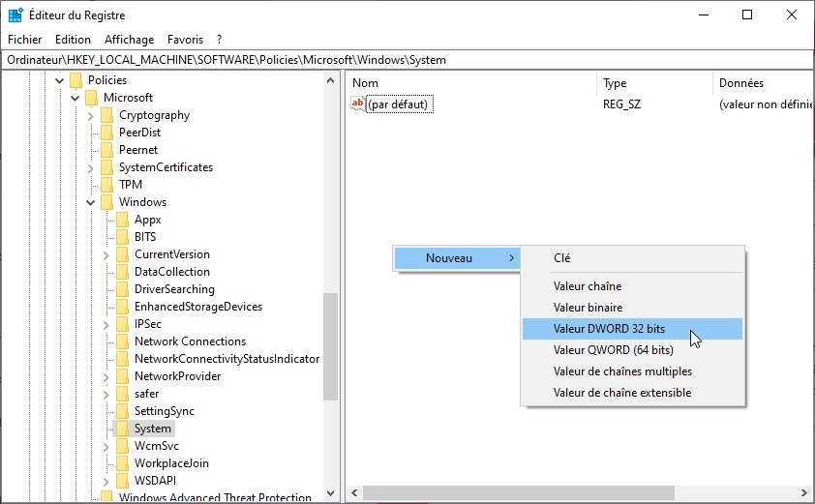Click the (par défaut) string value icon

coord(358,104)
